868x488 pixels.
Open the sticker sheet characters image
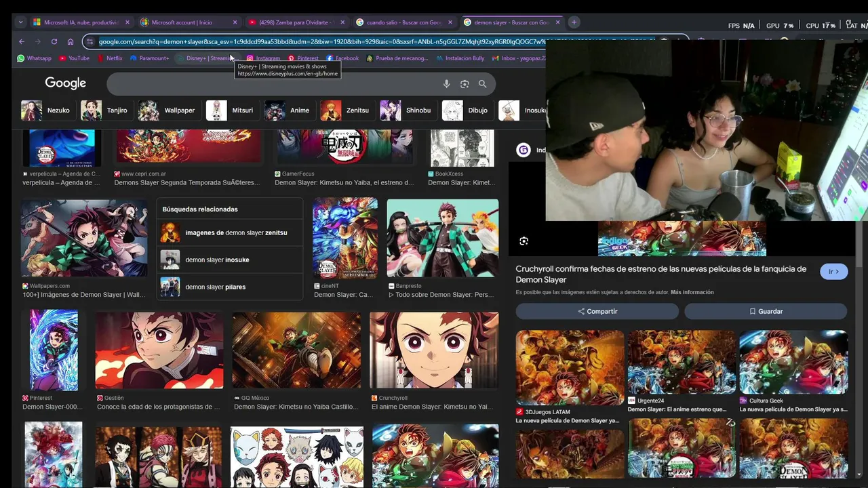296,456
